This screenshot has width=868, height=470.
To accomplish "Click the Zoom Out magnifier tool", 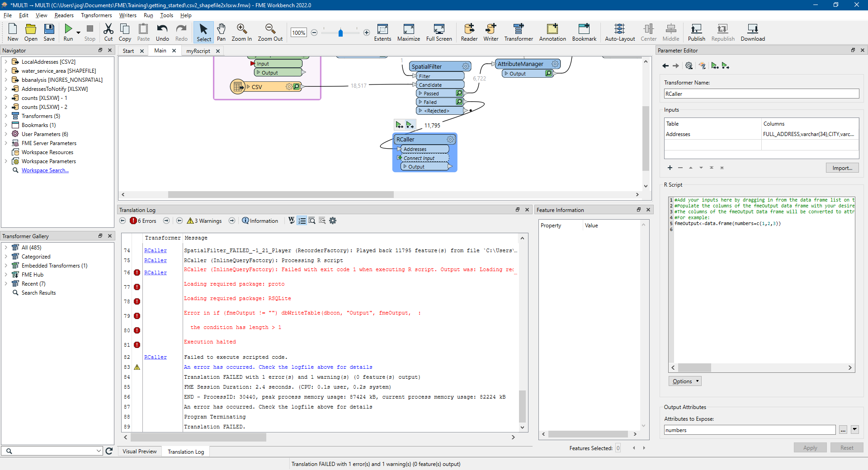I will (x=270, y=33).
